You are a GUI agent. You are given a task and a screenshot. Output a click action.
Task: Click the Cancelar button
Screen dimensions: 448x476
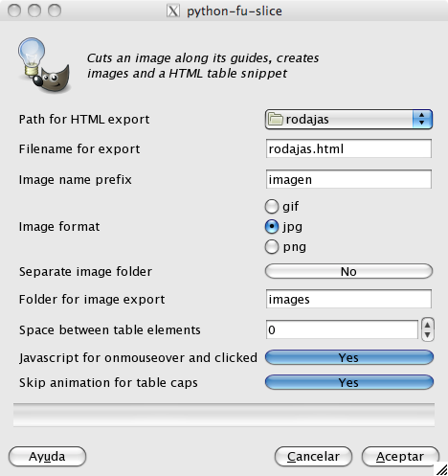[x=313, y=456]
